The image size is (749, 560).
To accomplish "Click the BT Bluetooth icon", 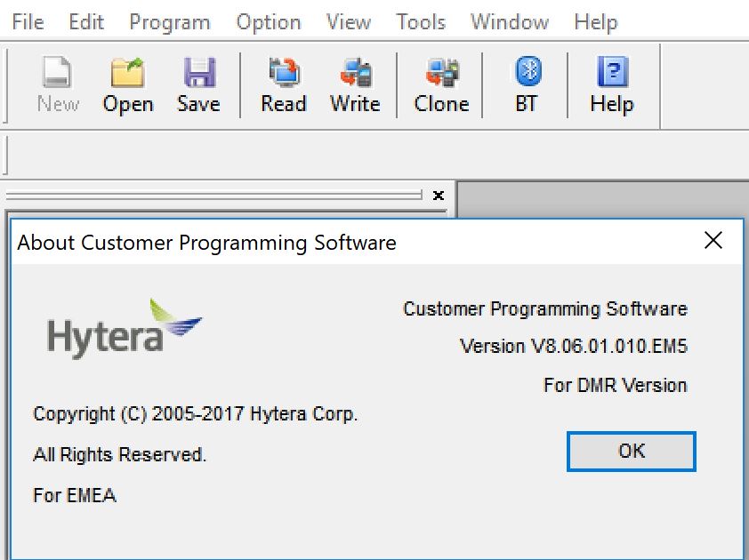I will click(x=527, y=85).
